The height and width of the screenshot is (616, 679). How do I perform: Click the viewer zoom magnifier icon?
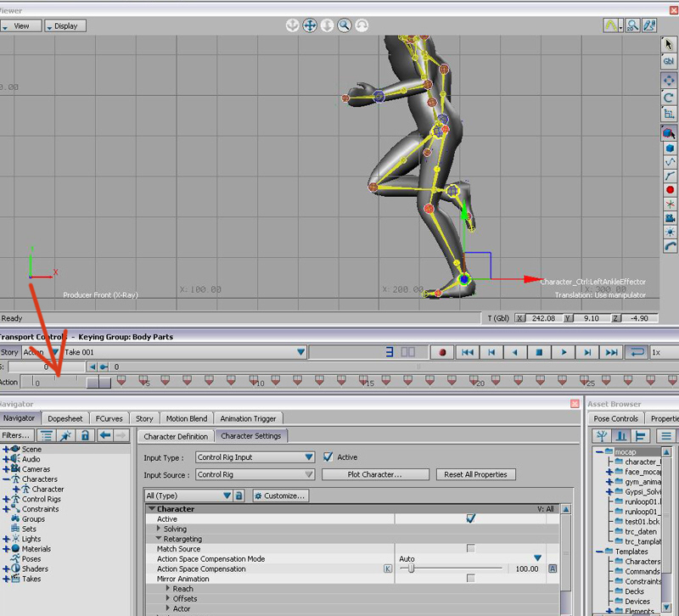[345, 26]
